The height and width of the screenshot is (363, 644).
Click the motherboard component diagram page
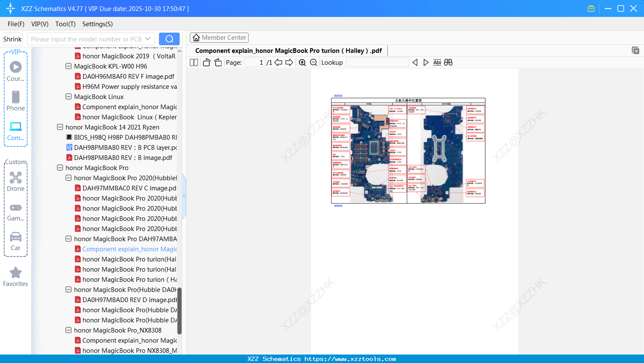coord(408,151)
